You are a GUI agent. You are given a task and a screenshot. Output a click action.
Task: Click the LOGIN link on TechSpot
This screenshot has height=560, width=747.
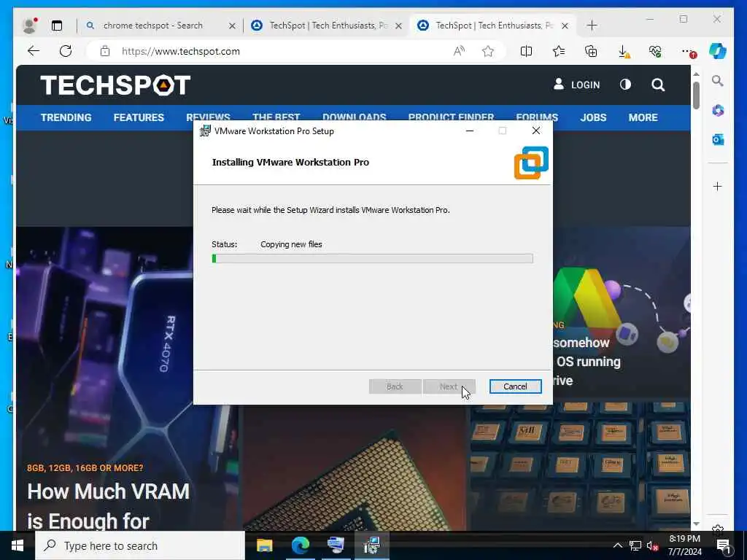point(576,85)
